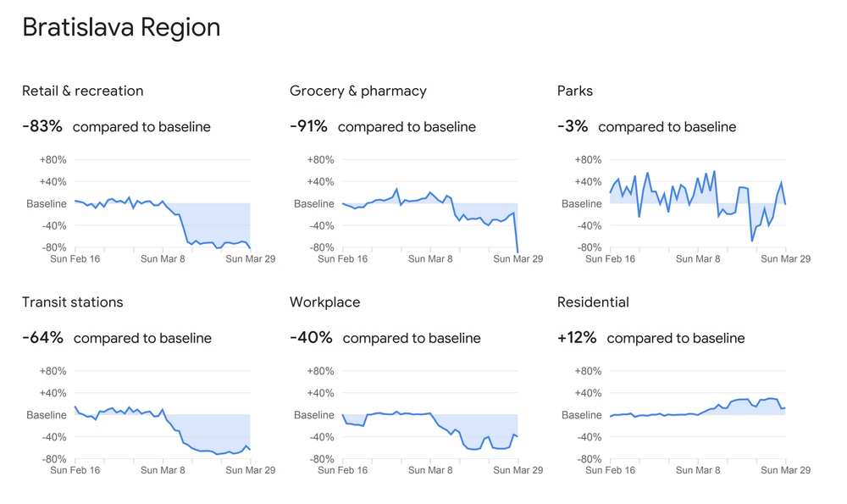Click the Residential chart heading

pos(593,302)
